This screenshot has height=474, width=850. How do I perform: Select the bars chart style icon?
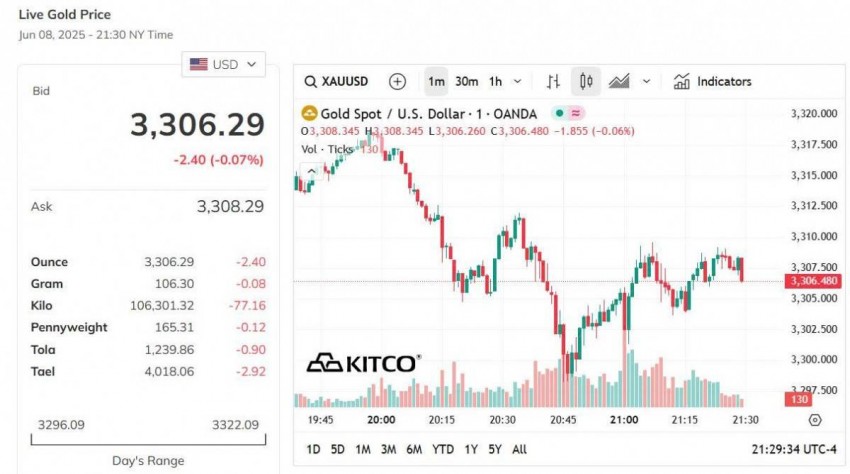[x=553, y=82]
